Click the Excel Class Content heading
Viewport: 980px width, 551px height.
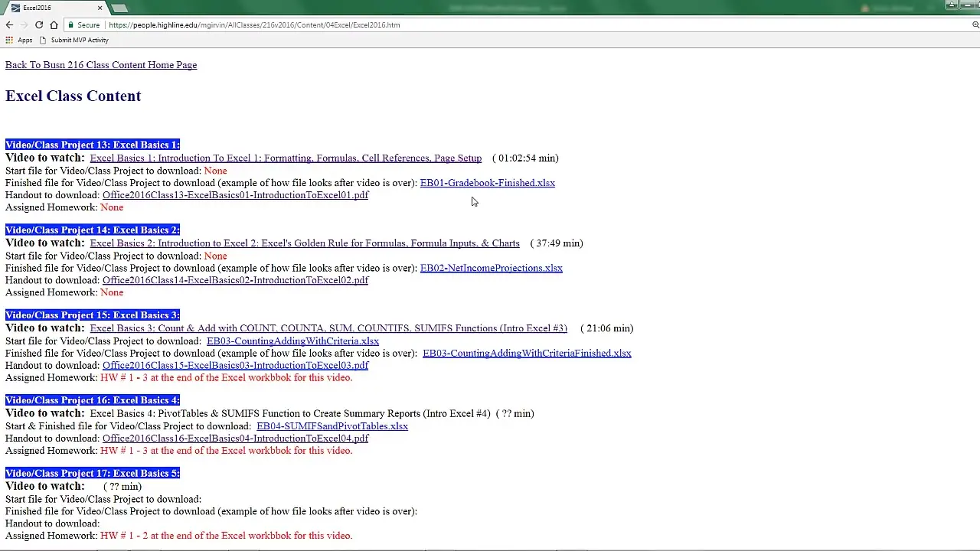[73, 96]
